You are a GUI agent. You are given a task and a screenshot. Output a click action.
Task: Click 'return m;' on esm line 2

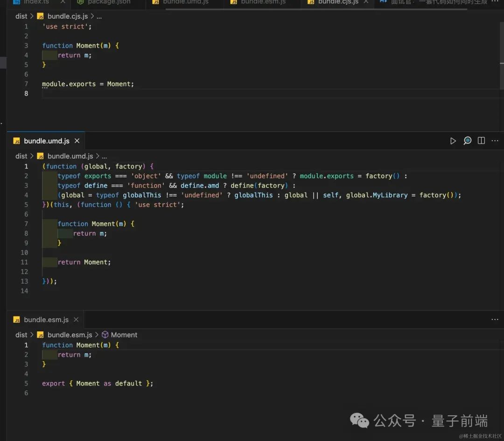tap(75, 355)
